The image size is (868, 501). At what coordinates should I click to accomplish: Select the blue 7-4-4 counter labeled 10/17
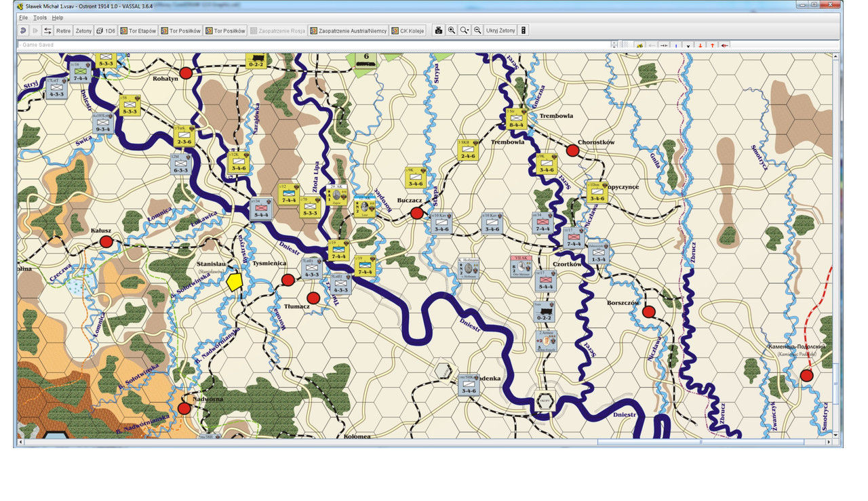(x=574, y=237)
